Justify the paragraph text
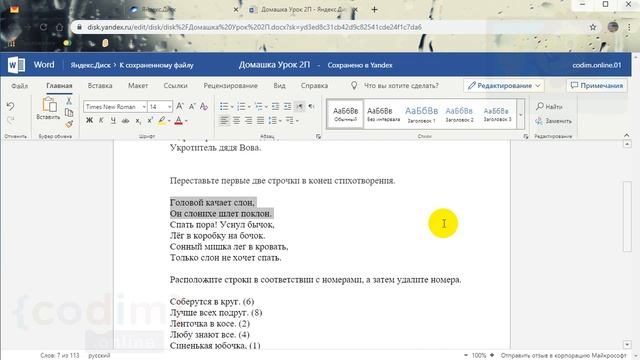The height and width of the screenshot is (360, 640). (x=260, y=120)
